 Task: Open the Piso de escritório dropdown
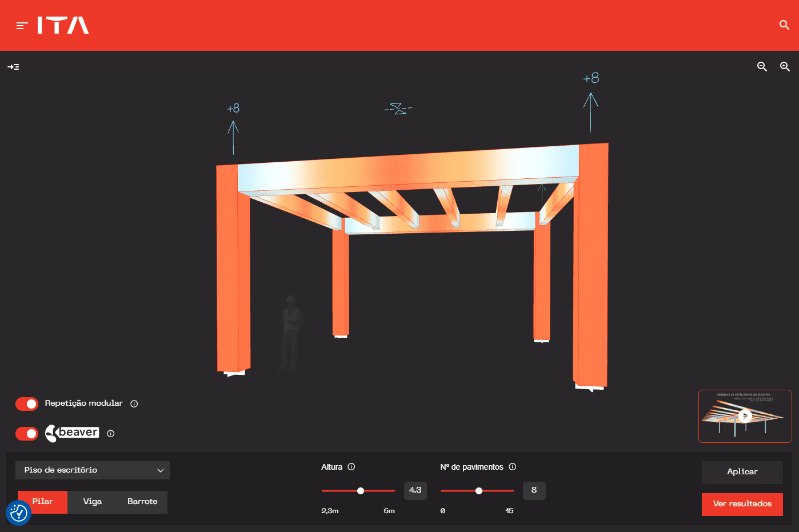(x=93, y=470)
